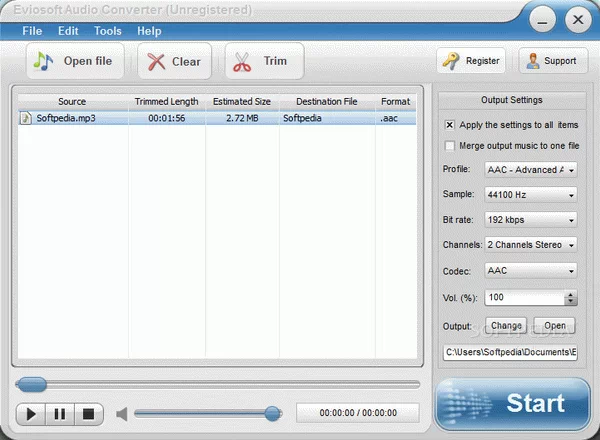Screen dimensions: 600x440
Task: Click the Change output folder button
Action: pos(506,326)
